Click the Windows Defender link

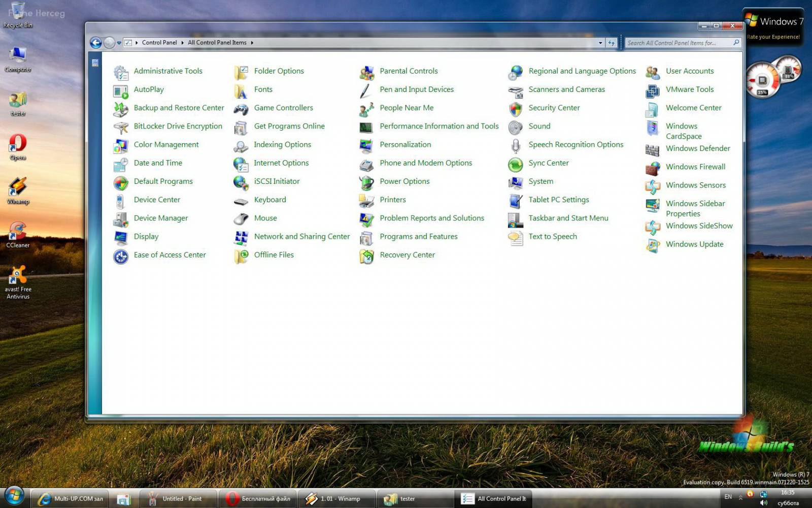(x=698, y=148)
